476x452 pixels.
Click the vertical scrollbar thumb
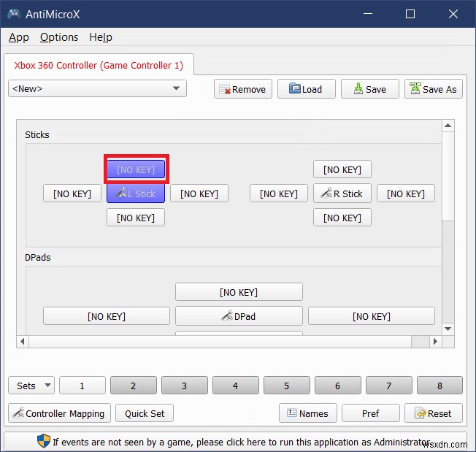tap(448, 177)
